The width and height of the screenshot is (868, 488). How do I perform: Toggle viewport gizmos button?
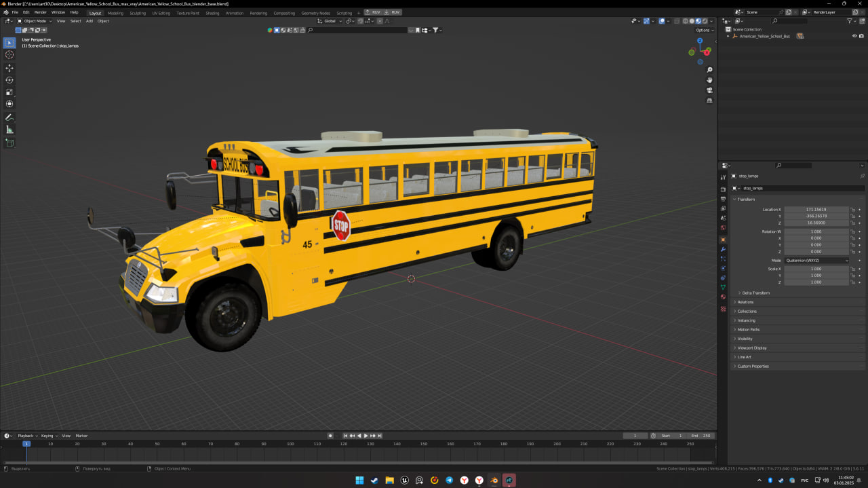[x=646, y=21]
